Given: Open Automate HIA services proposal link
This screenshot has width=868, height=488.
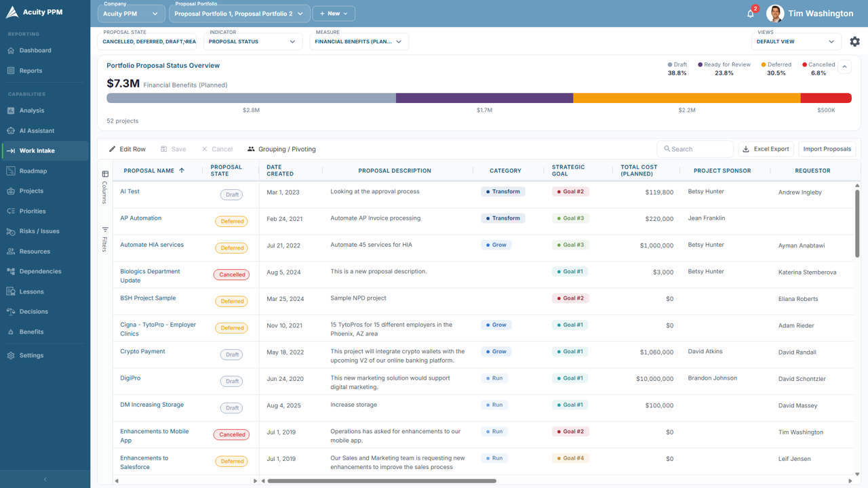Looking at the screenshot, I should (x=152, y=245).
